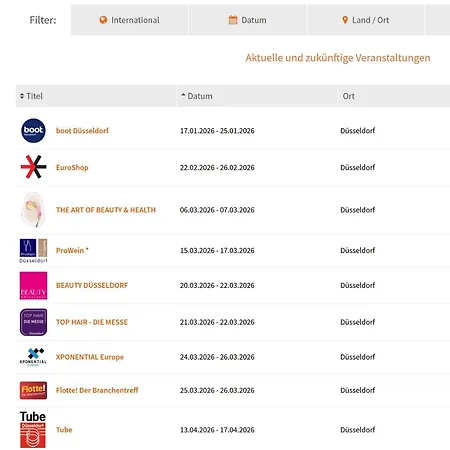
Task: Open THE ART OF BEAUTY & HEALTH logo
Action: point(33,210)
